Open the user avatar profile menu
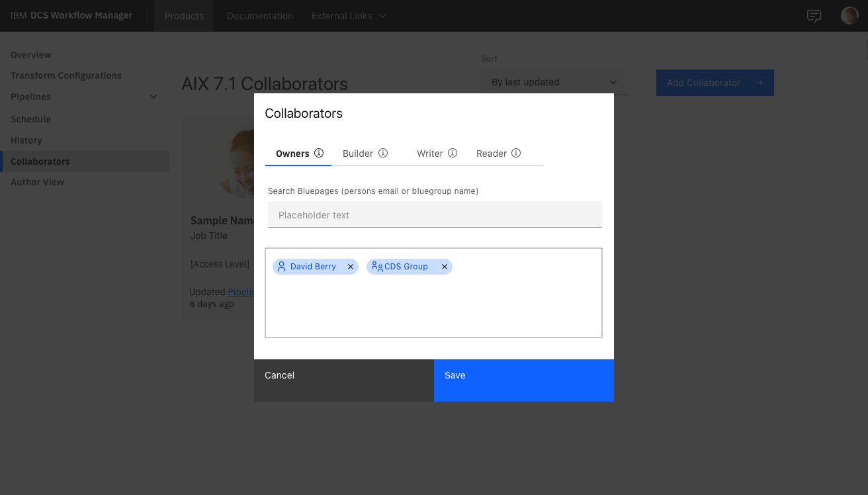Screen dimensions: 868x495 [x=849, y=16]
